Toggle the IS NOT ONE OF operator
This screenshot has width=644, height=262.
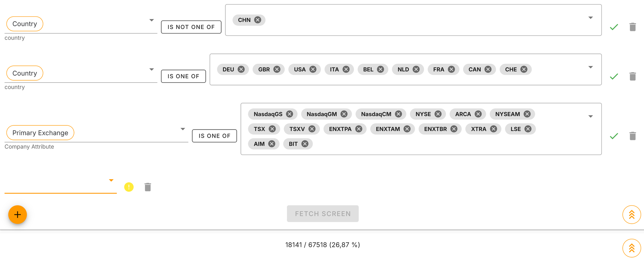point(191,27)
